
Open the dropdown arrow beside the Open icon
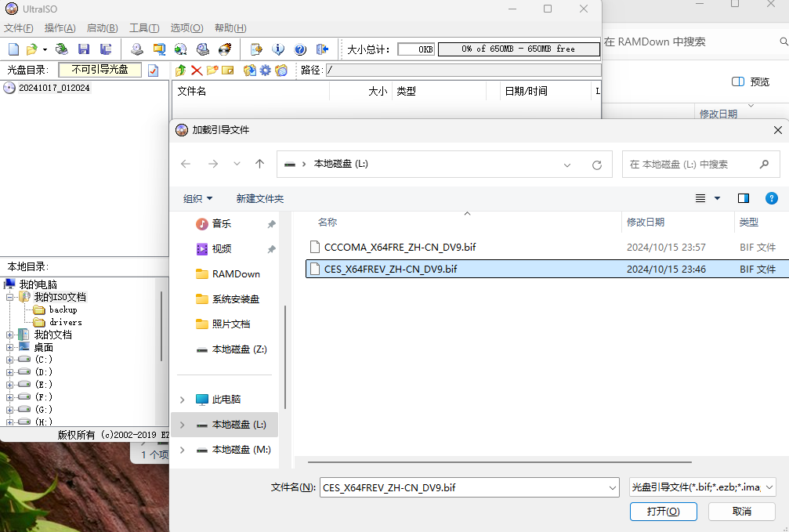pyautogui.click(x=45, y=49)
